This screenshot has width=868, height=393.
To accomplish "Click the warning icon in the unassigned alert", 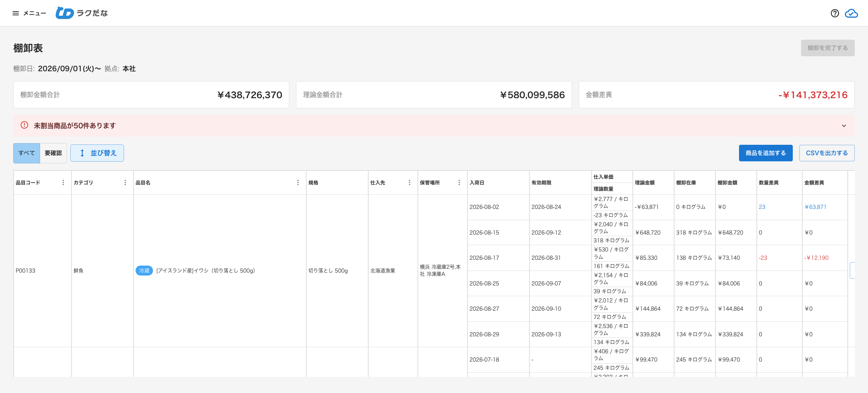I will [x=24, y=125].
